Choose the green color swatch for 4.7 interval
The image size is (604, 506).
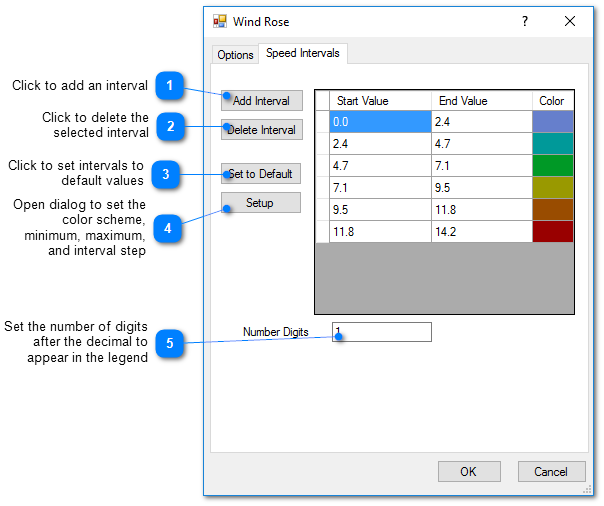[x=553, y=165]
